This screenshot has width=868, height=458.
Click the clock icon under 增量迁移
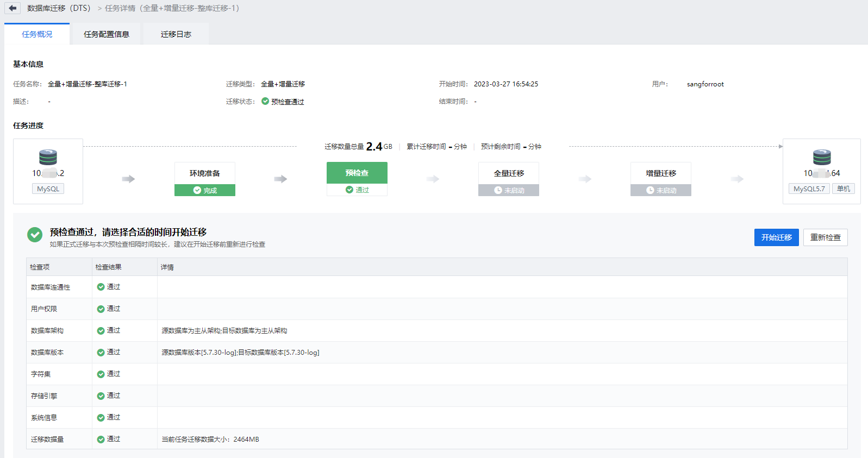[650, 191]
